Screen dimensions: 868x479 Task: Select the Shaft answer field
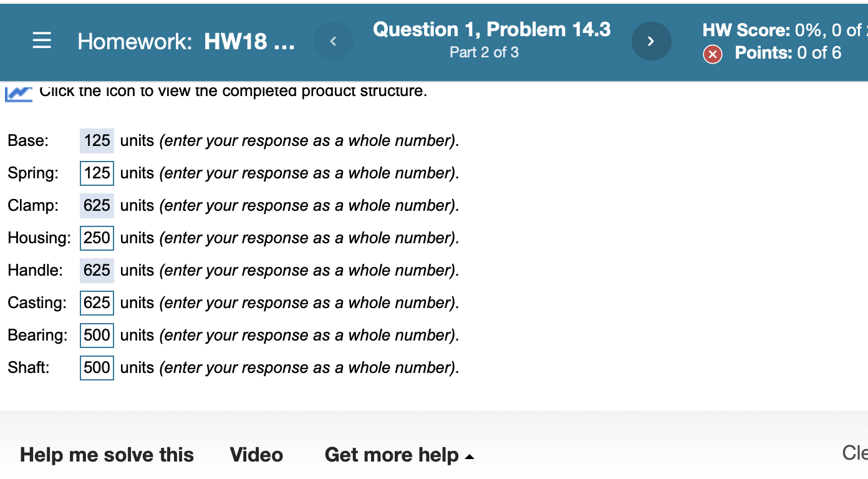coord(97,367)
